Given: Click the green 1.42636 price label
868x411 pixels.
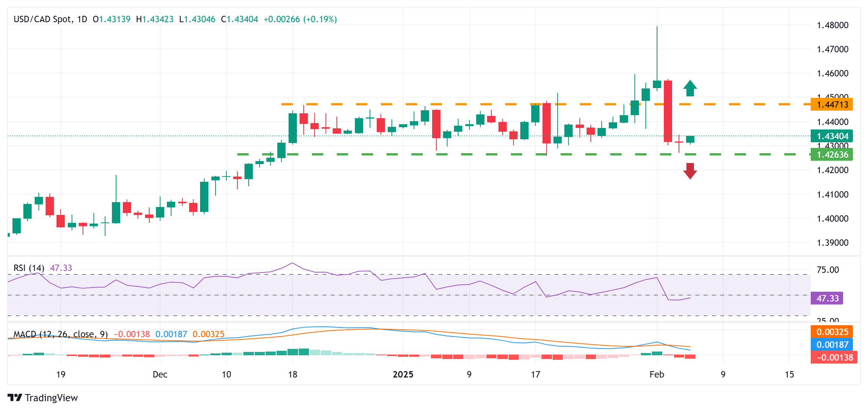Looking at the screenshot, I should click(x=832, y=154).
